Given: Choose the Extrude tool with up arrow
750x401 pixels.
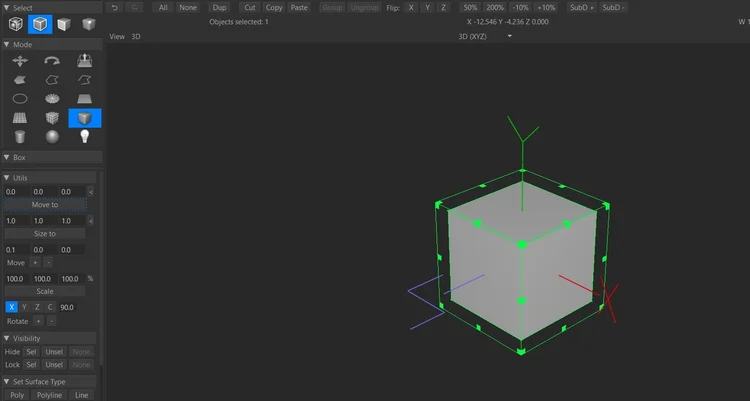Looking at the screenshot, I should click(x=85, y=60).
